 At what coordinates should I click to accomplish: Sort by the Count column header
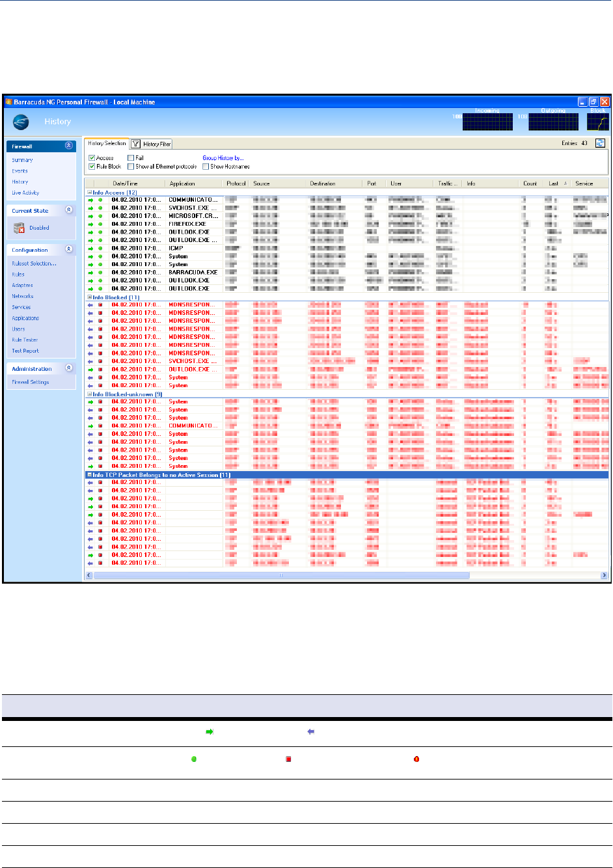pos(530,183)
